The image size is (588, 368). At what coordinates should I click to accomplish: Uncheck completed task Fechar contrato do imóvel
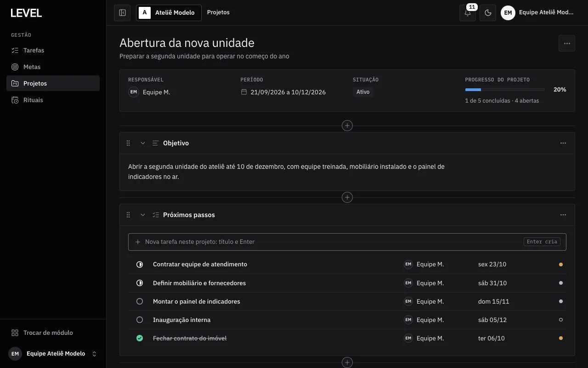140,338
